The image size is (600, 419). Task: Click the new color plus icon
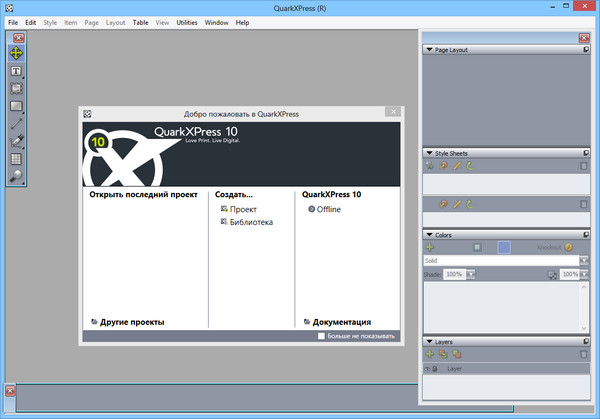tap(430, 247)
